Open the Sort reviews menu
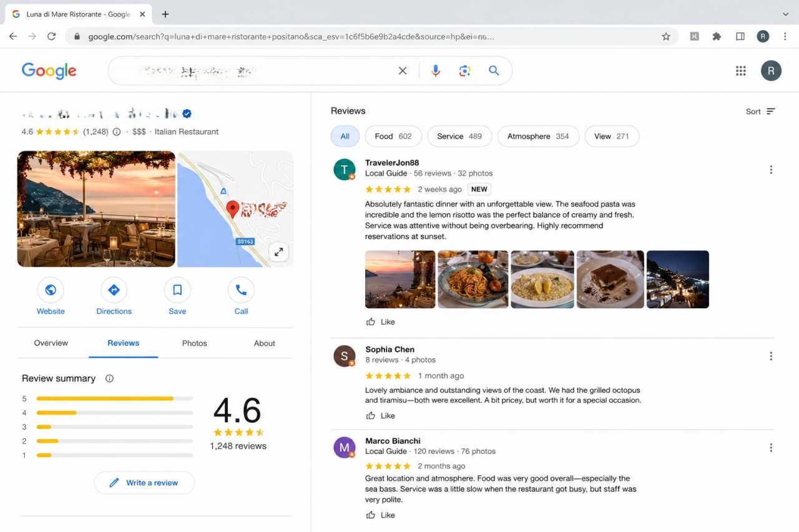This screenshot has height=532, width=799. 760,112
